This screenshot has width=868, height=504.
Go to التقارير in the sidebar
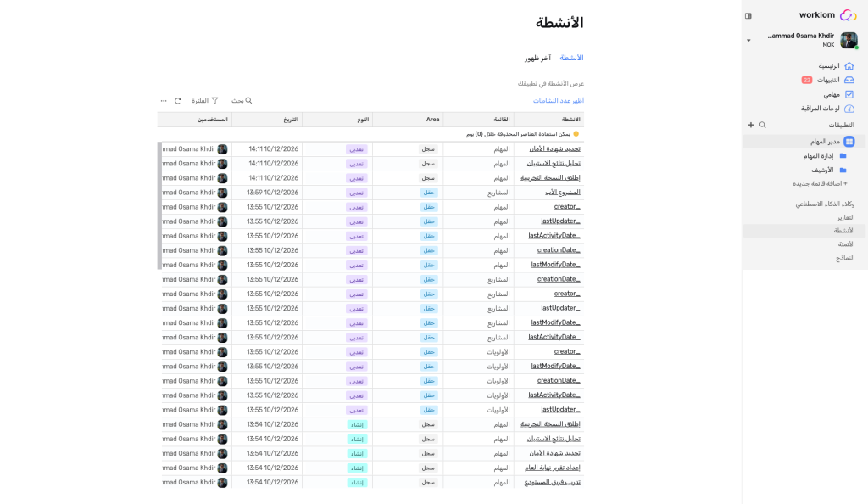click(x=846, y=218)
